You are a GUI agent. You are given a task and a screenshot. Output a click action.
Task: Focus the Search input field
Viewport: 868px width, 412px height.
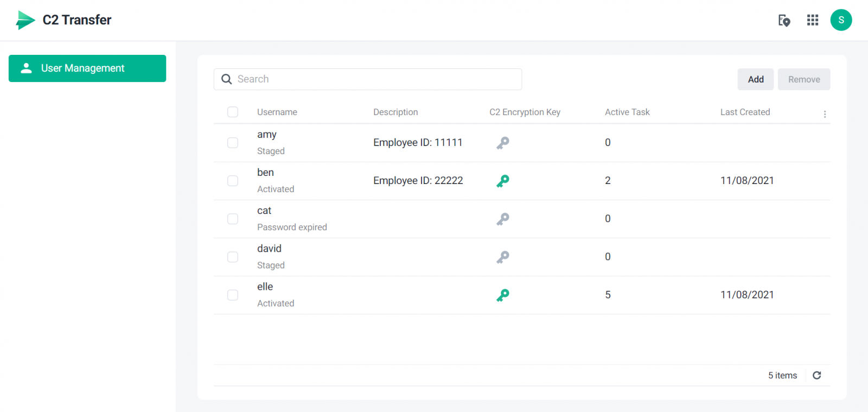(x=368, y=79)
